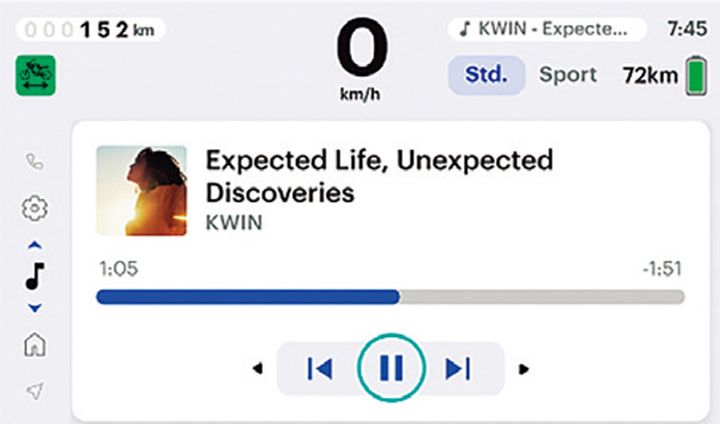The height and width of the screenshot is (424, 720).
Task: Open the navigation arrow icon
Action: coord(36,390)
